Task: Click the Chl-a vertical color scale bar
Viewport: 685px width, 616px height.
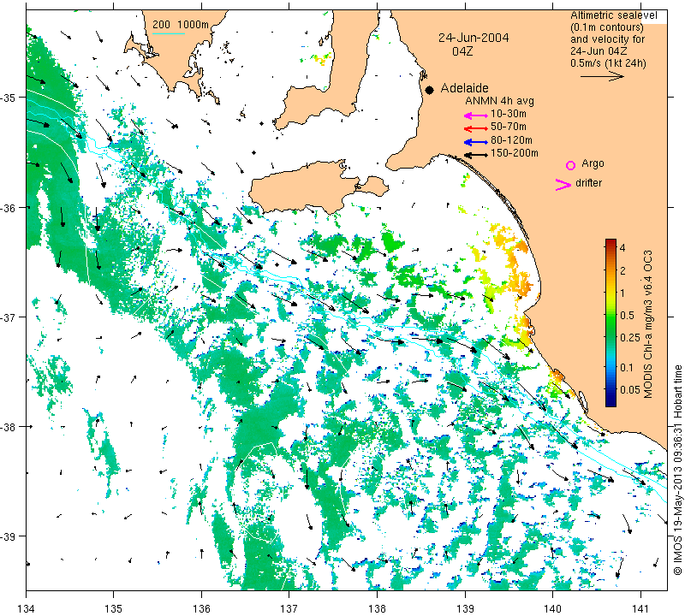Action: (x=611, y=323)
